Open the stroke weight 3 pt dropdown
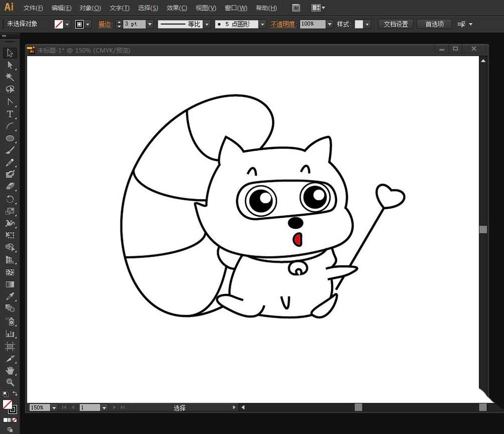This screenshot has width=504, height=434. [150, 24]
